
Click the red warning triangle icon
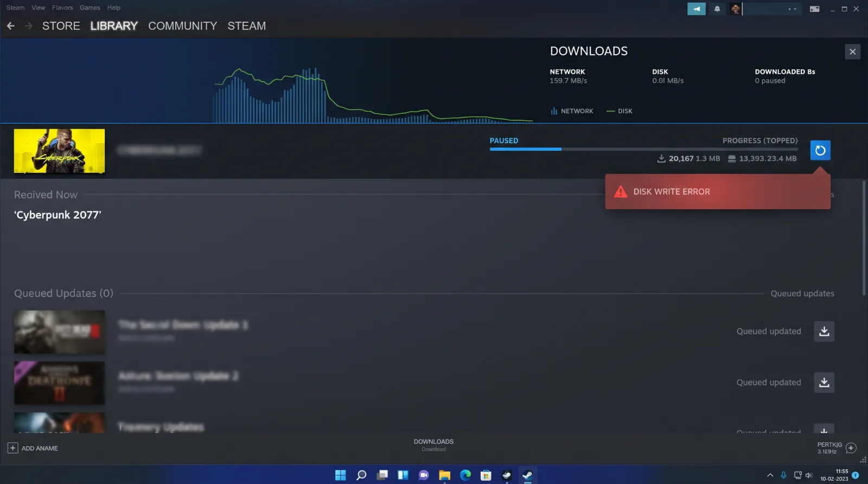(621, 191)
